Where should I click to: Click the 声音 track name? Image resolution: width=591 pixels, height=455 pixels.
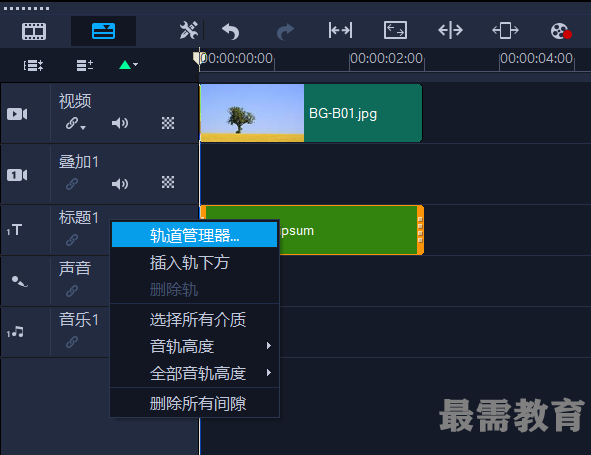[x=75, y=269]
